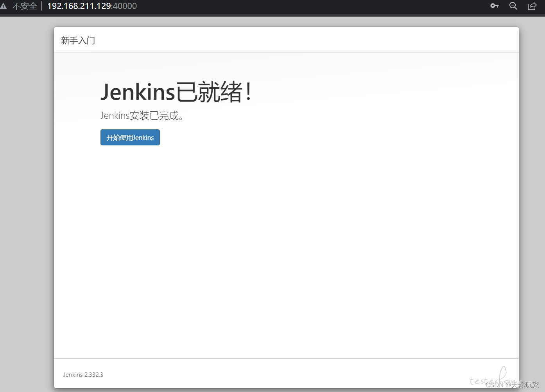Click the Jenkins已就绪! heading
545x392 pixels.
coord(176,92)
